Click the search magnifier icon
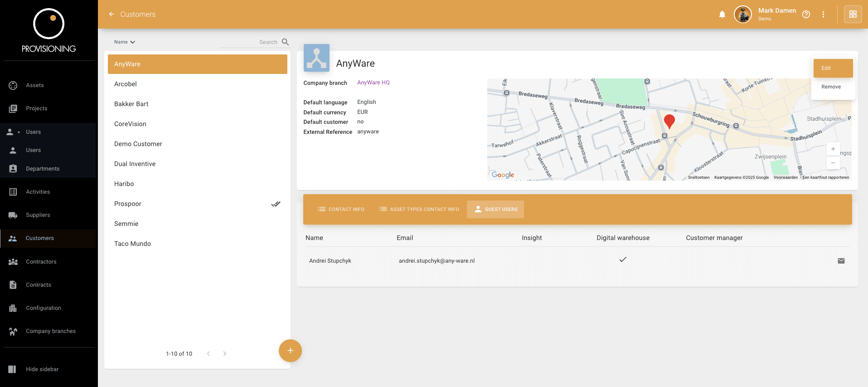 pyautogui.click(x=285, y=42)
